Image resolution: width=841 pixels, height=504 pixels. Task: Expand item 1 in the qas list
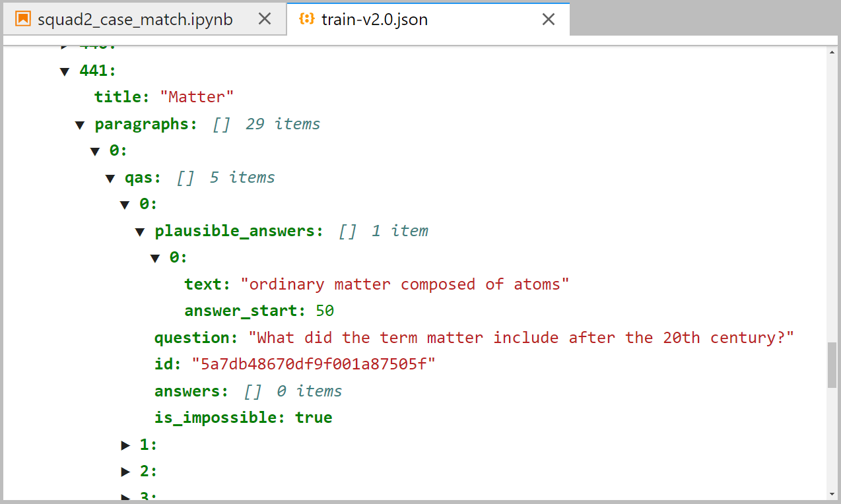tap(125, 445)
